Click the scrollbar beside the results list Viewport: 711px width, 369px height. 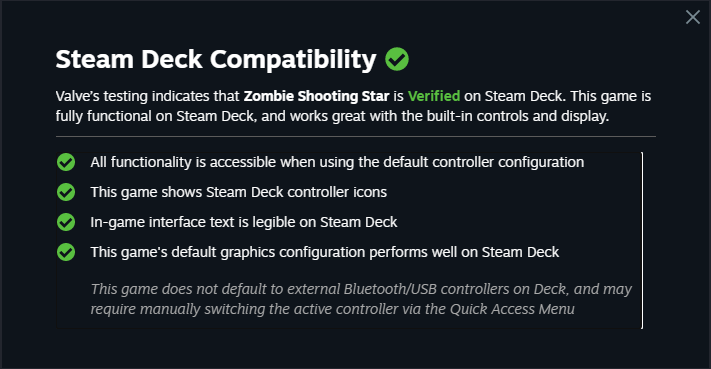coord(642,240)
